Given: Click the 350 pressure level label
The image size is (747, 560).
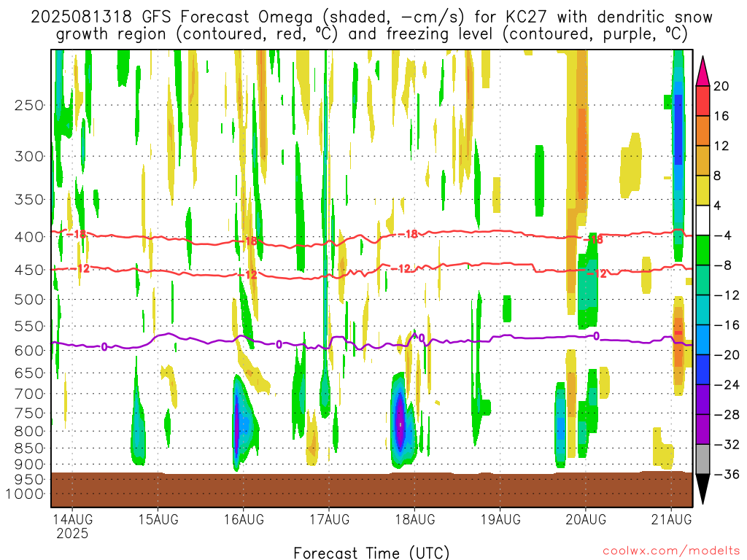Looking at the screenshot, I should pos(29,200).
